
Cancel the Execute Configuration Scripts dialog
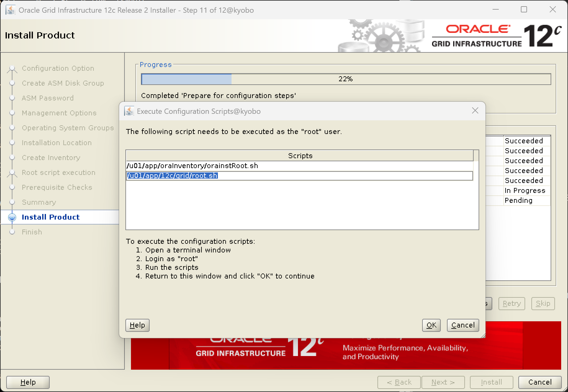(x=463, y=325)
